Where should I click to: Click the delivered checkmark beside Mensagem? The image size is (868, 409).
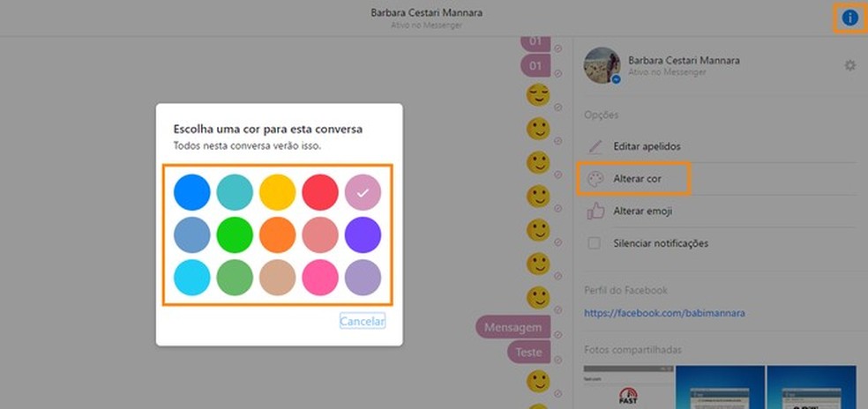click(558, 335)
